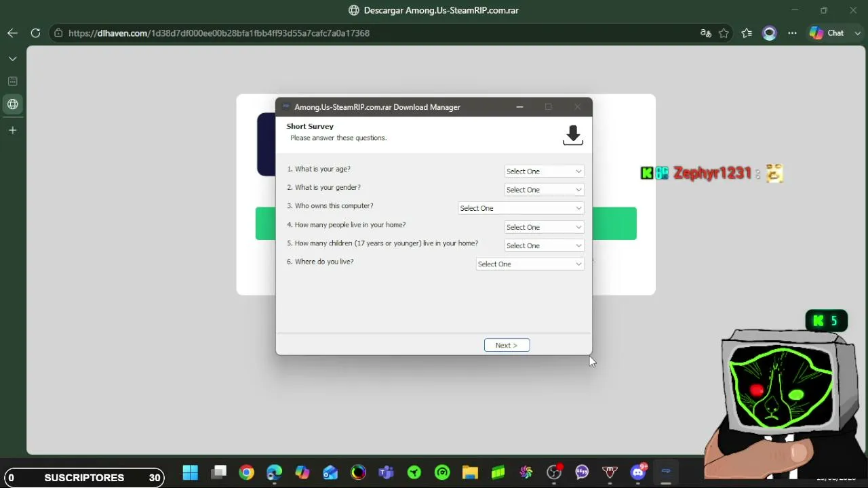Open Task View on the taskbar
The image size is (868, 488).
[x=218, y=472]
